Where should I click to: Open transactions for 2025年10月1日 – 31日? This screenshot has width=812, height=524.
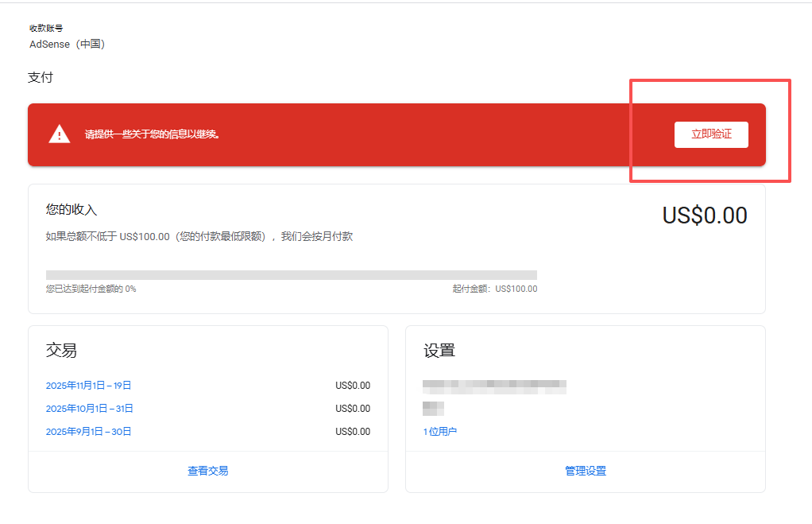coord(87,408)
